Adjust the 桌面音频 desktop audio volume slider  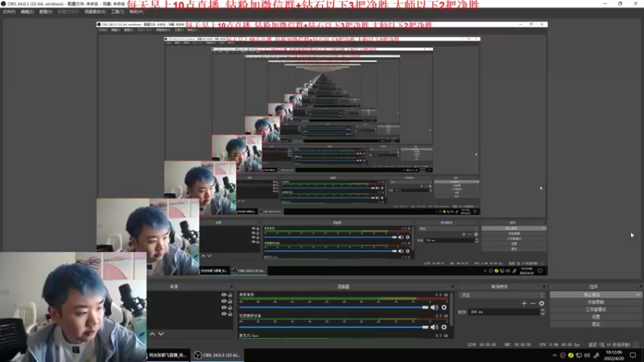[333, 307]
